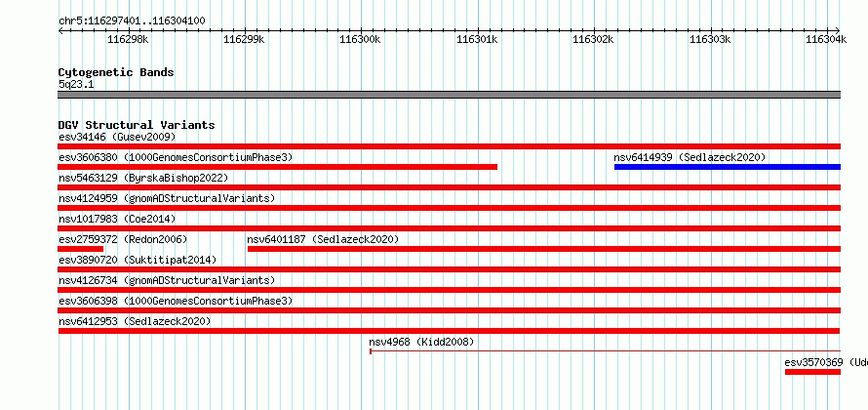Click the red bar of variant nsv4126734

tap(450, 290)
